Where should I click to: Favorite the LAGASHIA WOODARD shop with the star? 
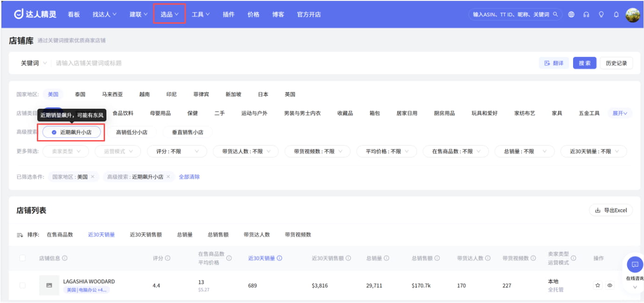coord(597,285)
